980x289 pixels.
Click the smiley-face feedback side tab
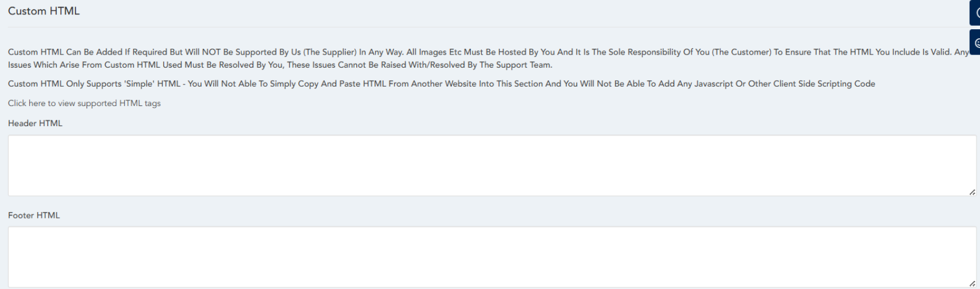(975, 42)
